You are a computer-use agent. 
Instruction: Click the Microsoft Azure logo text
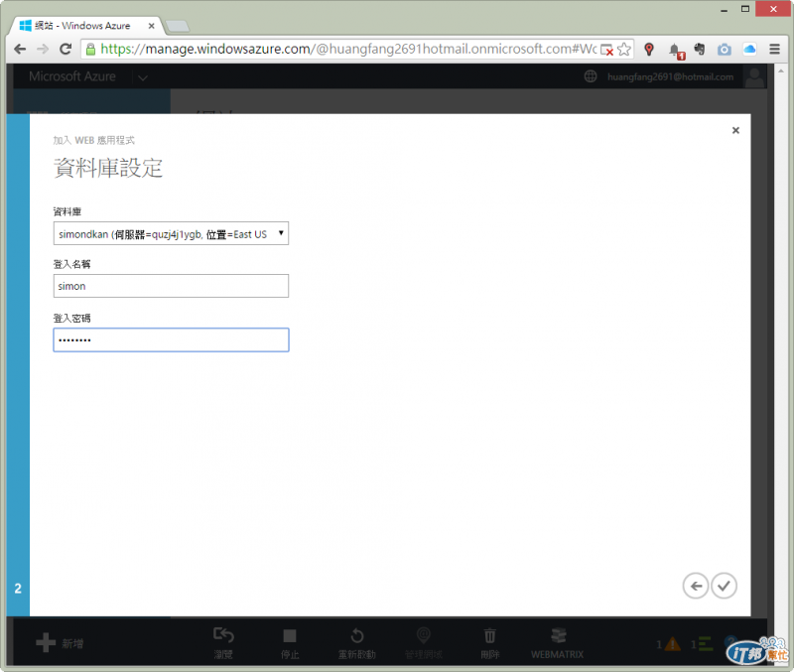click(x=71, y=76)
